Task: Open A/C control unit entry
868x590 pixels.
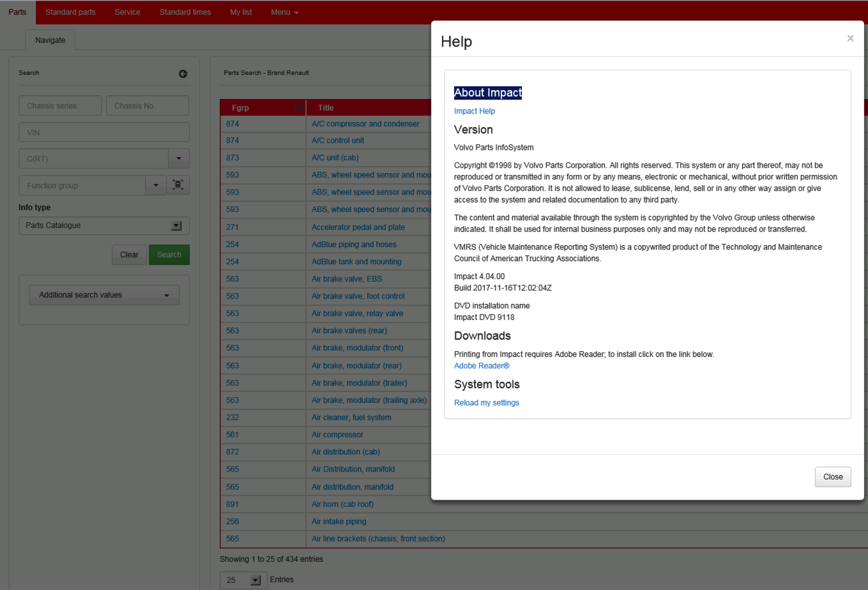Action: coord(338,140)
